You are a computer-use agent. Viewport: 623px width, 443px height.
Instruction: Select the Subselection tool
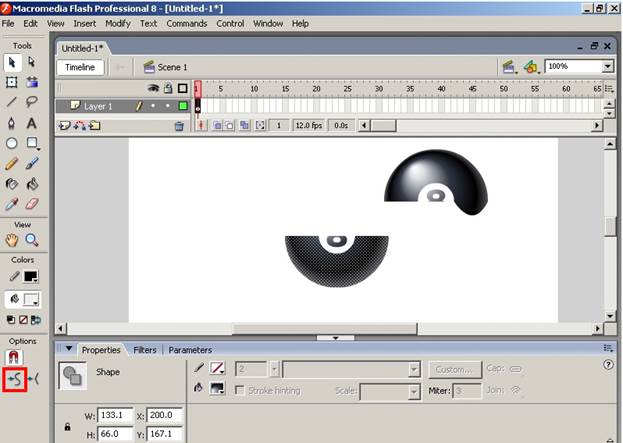click(32, 62)
